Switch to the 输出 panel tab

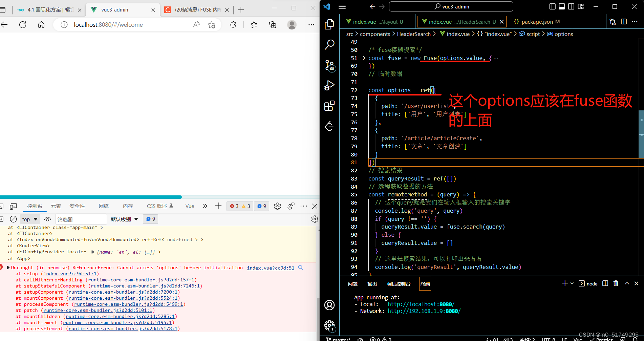coord(372,283)
